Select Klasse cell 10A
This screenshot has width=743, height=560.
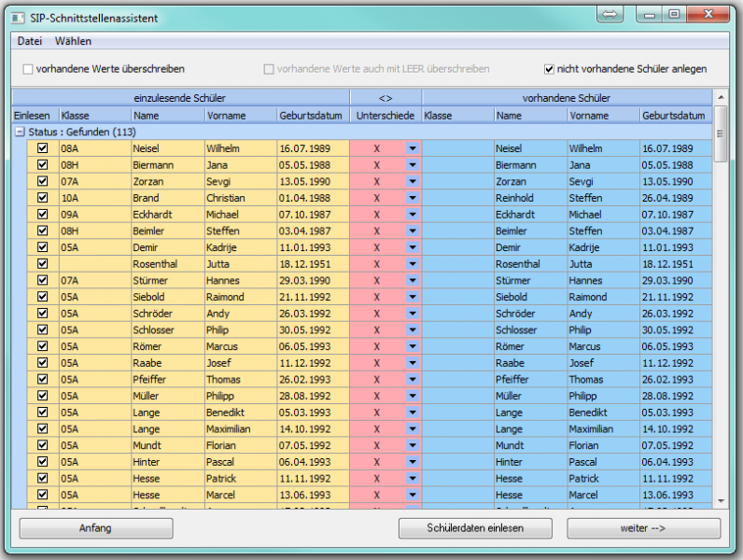click(x=95, y=198)
